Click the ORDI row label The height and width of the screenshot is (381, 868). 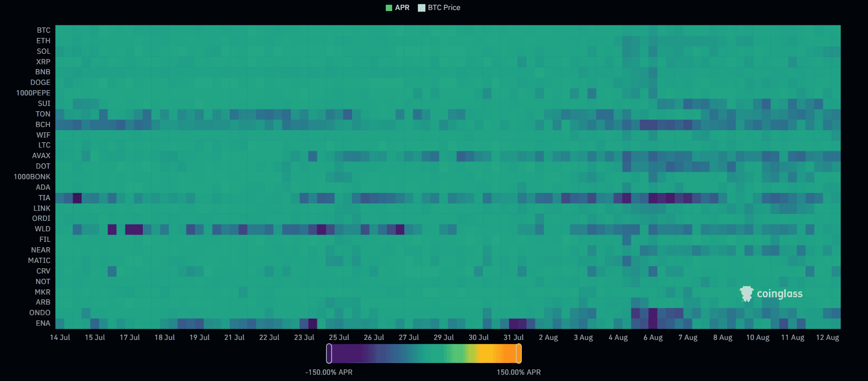pyautogui.click(x=42, y=218)
